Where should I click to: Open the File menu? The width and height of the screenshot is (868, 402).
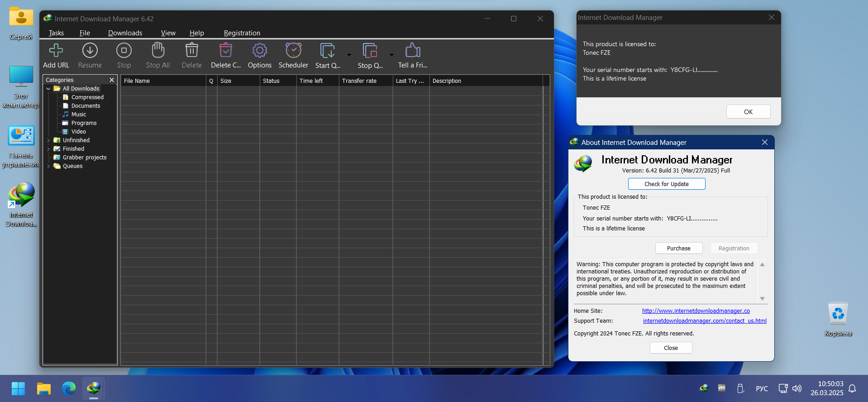[85, 33]
